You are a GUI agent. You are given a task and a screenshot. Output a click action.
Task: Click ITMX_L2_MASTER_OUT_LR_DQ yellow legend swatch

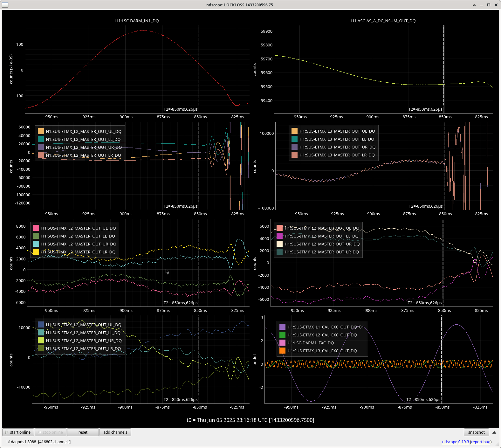click(36, 252)
